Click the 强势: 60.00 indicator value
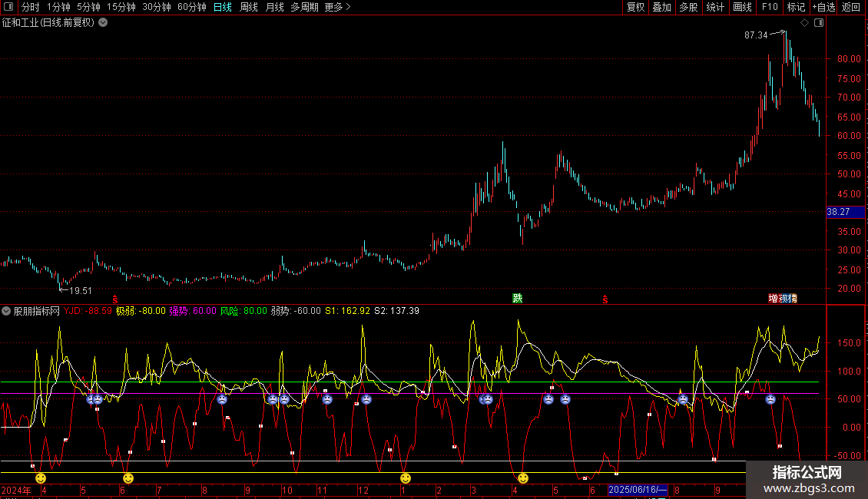 (193, 311)
